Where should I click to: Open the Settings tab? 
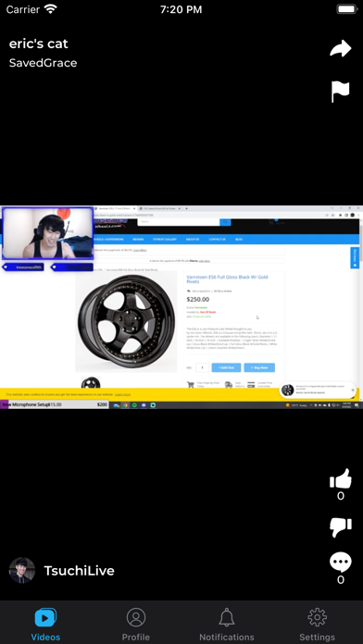point(317,625)
